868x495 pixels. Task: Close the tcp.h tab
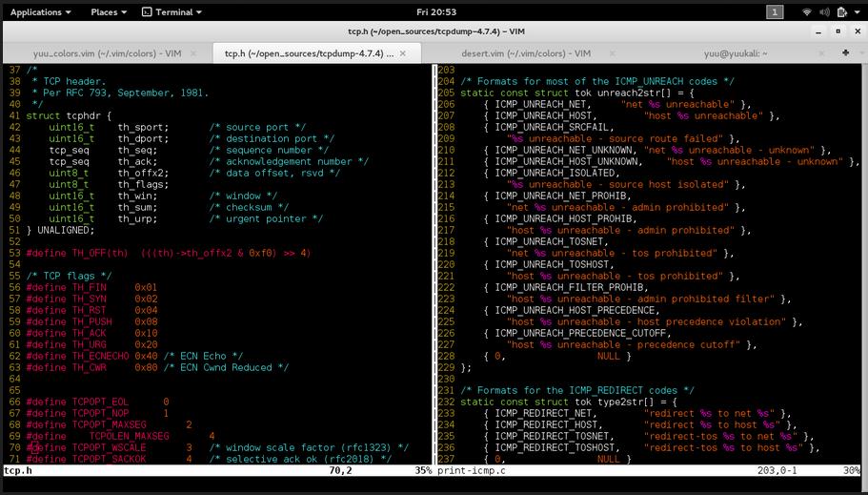pos(403,53)
